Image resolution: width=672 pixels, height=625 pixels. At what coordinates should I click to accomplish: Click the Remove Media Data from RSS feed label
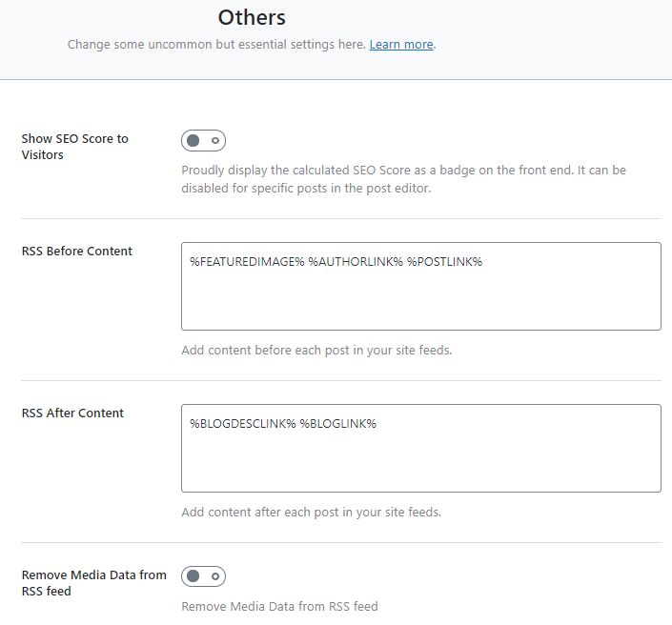93,582
